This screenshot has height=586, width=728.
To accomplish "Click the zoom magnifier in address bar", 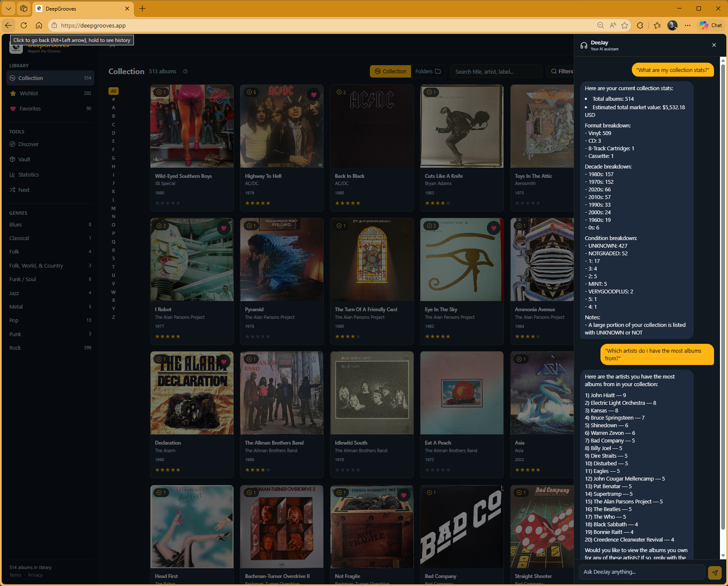I will coord(600,25).
